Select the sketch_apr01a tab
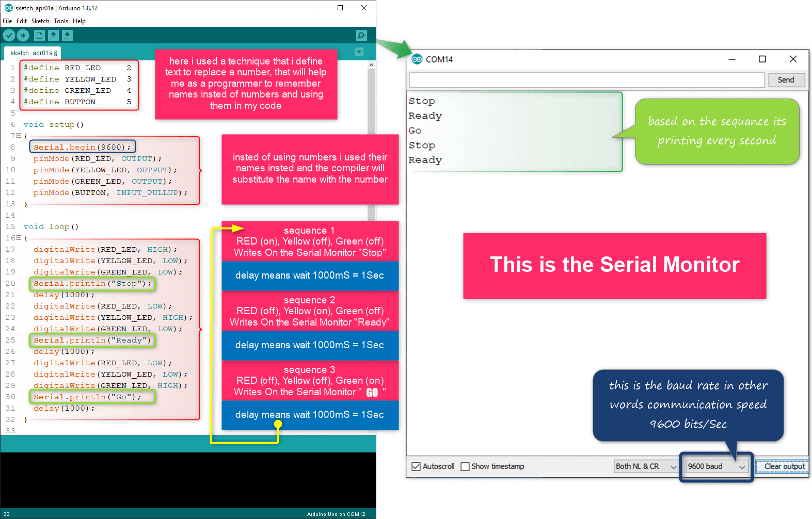 pyautogui.click(x=33, y=53)
